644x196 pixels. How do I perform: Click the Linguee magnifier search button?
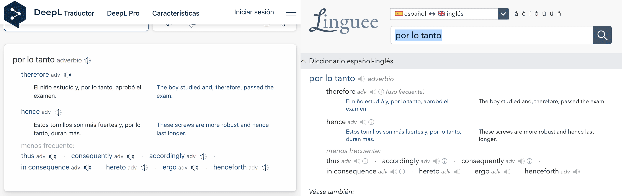point(602,35)
